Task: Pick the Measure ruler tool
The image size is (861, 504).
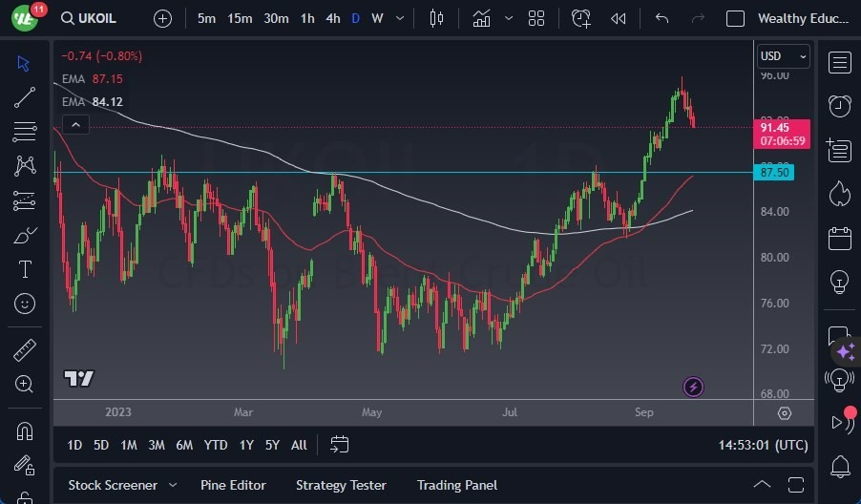Action: 25,350
